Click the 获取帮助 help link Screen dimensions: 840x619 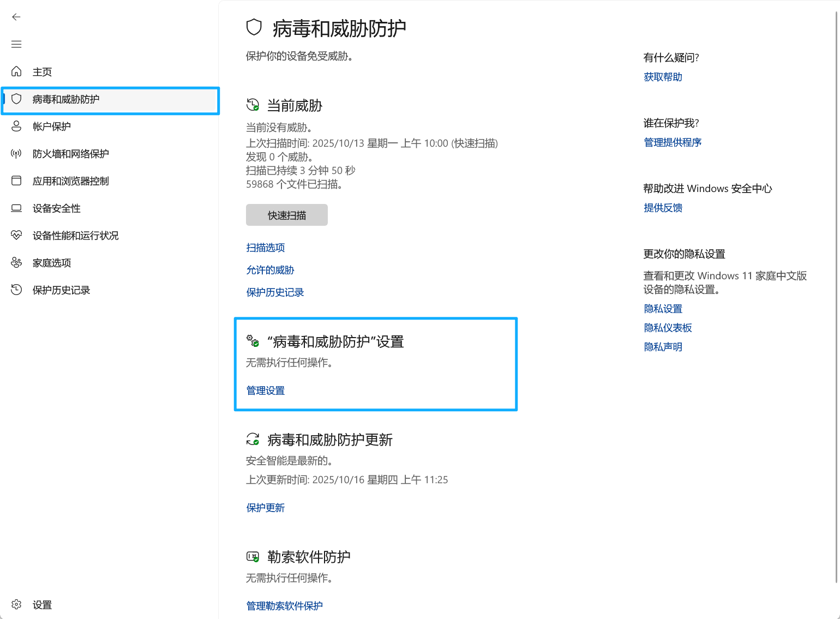click(663, 77)
